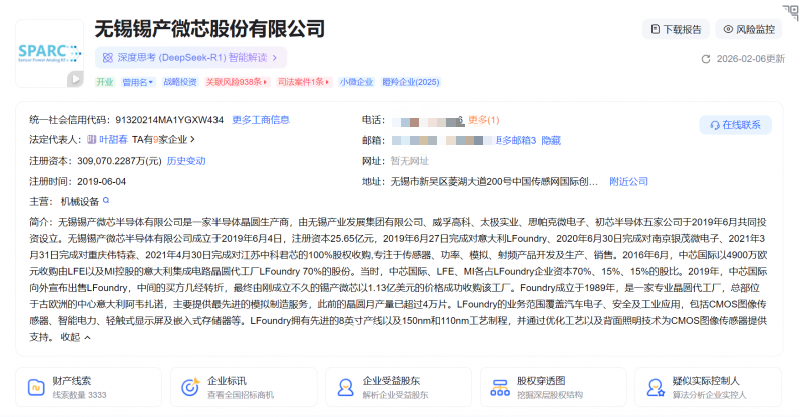Open 深度思考 DeepSeek-R1 智能解读
The height and width of the screenshot is (417, 800).
(x=191, y=58)
